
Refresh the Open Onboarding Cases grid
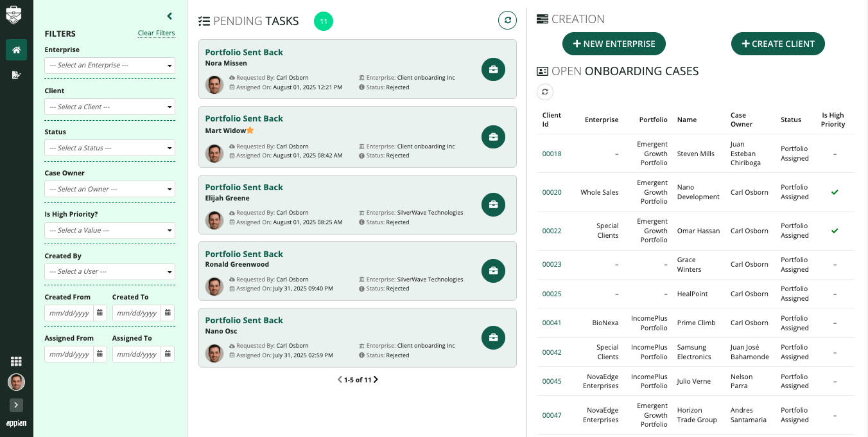tap(544, 92)
